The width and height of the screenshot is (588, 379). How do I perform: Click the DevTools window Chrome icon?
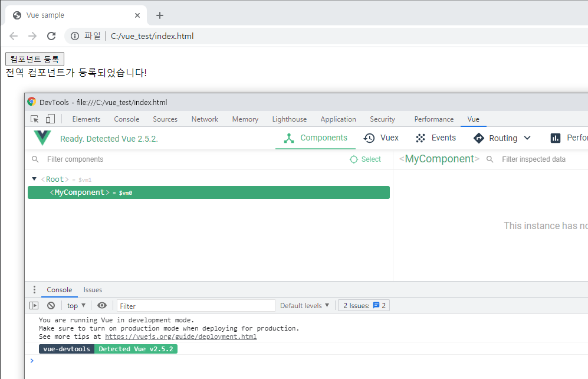pyautogui.click(x=32, y=102)
